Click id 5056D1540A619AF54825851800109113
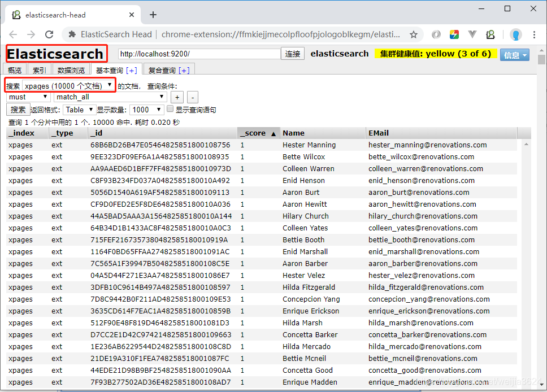This screenshot has height=392, width=547. [x=160, y=192]
